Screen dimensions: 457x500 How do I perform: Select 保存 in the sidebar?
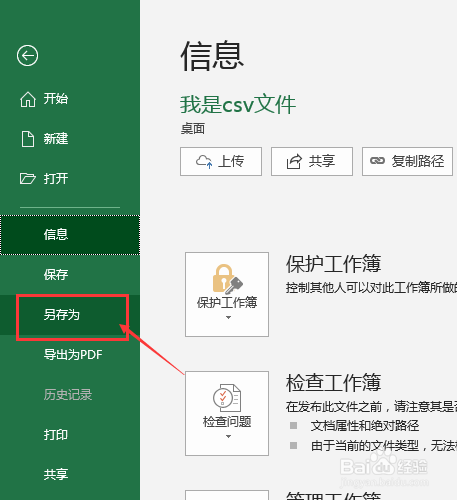click(x=70, y=275)
